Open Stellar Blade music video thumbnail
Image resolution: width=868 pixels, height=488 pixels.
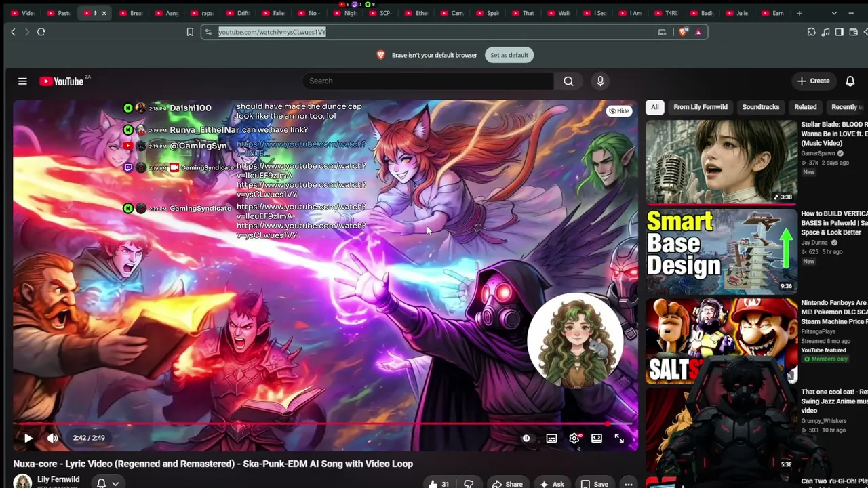722,162
